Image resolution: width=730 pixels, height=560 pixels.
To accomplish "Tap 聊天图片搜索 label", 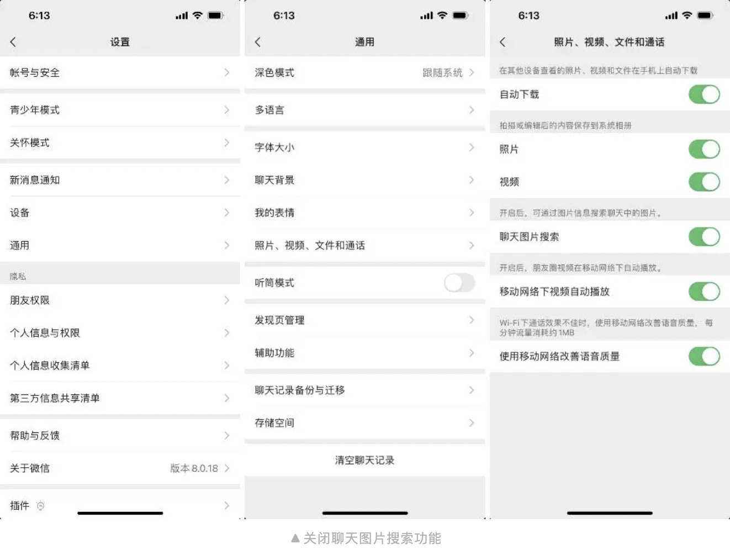I will [529, 237].
